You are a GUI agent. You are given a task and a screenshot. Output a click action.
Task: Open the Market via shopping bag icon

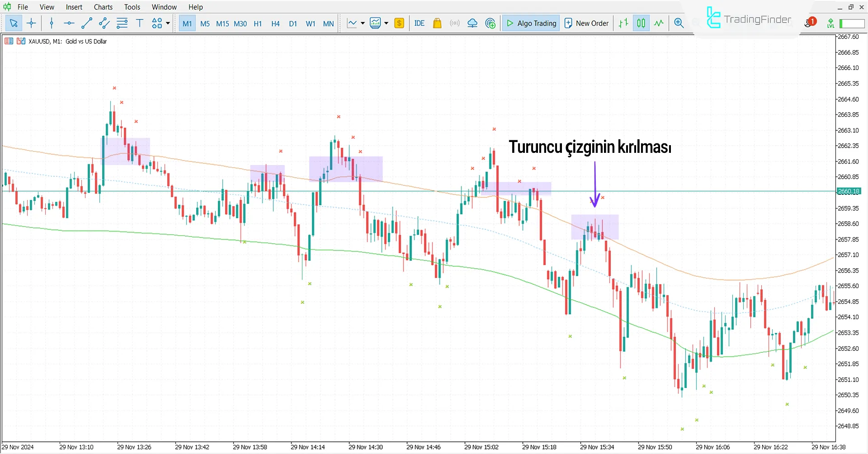(x=437, y=23)
